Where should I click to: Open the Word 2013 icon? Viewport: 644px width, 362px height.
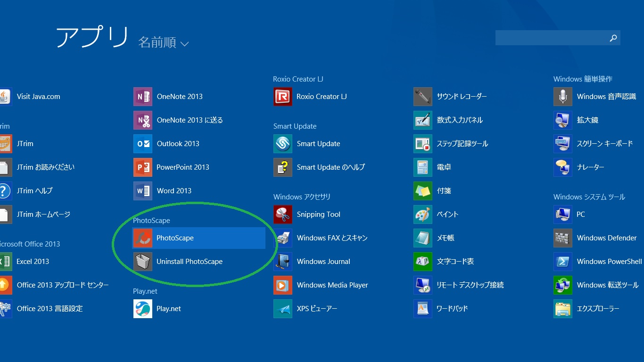click(143, 191)
